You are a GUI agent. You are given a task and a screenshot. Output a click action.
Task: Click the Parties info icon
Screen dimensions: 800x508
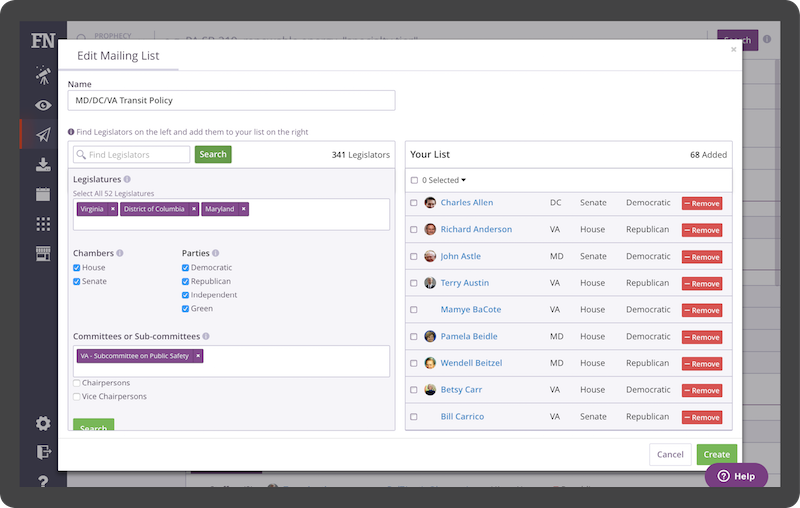click(x=216, y=253)
